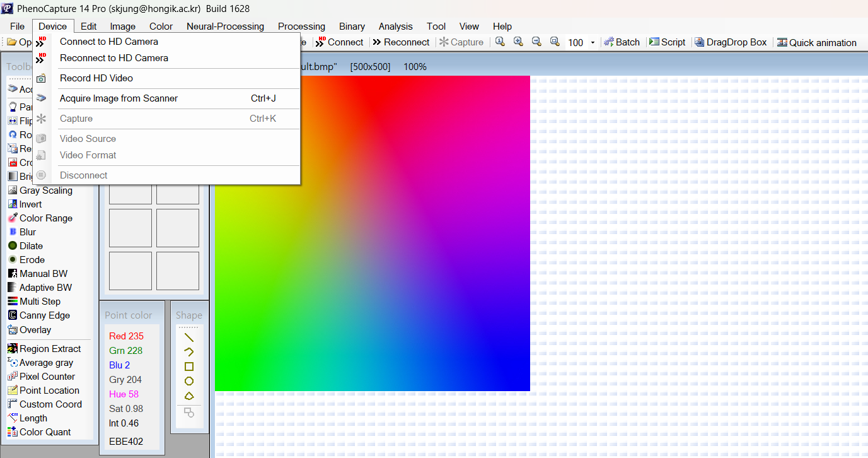Open the Binary menu
868x458 pixels.
point(352,26)
